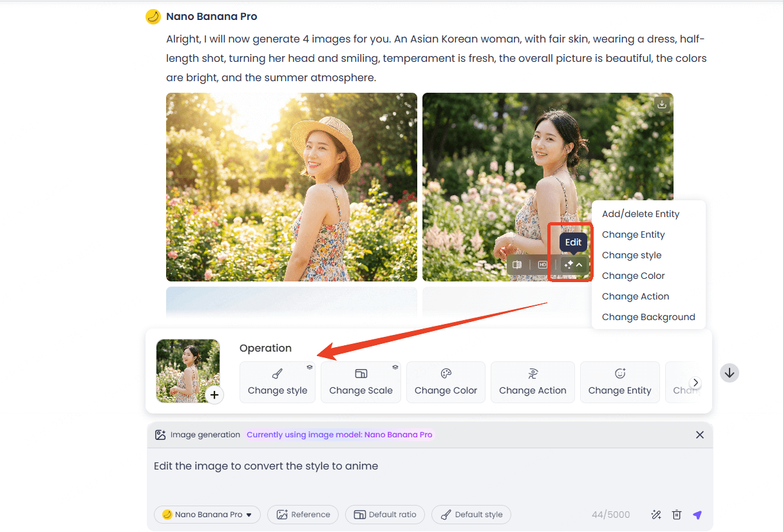The width and height of the screenshot is (783, 532).
Task: Choose Add/delete Entity in the menu
Action: (641, 214)
